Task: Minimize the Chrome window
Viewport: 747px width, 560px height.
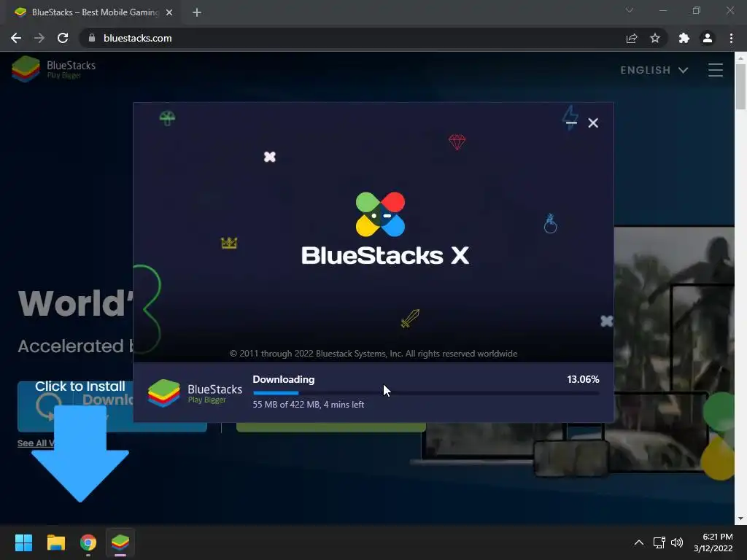Action: pyautogui.click(x=662, y=10)
